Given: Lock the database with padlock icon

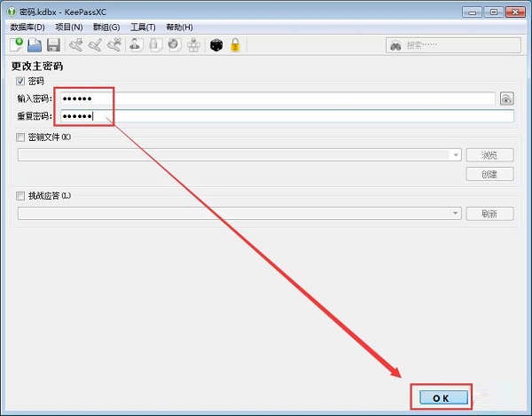Looking at the screenshot, I should click(x=236, y=45).
